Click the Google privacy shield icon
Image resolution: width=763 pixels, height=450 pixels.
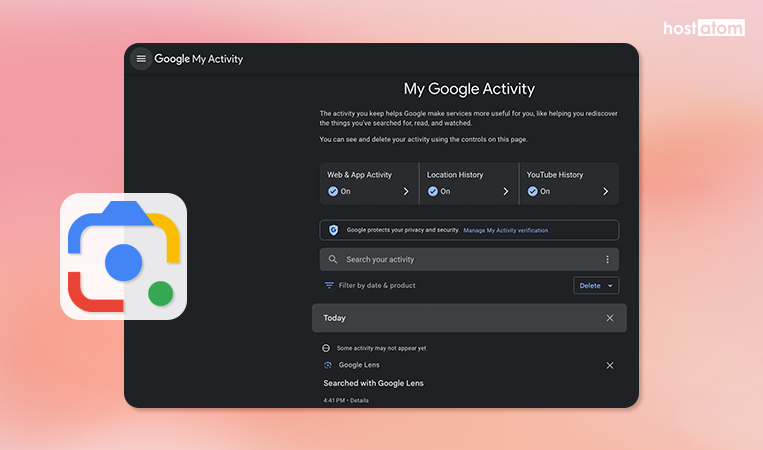point(333,230)
